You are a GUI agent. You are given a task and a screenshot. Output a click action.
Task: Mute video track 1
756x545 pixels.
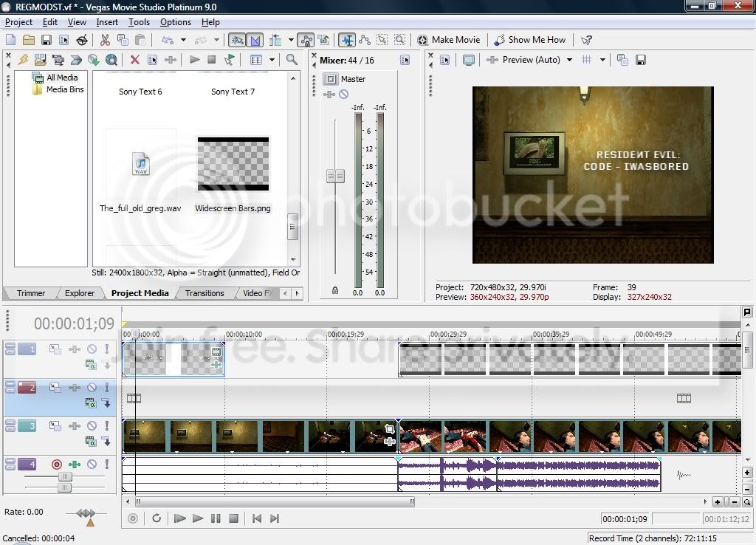92,349
